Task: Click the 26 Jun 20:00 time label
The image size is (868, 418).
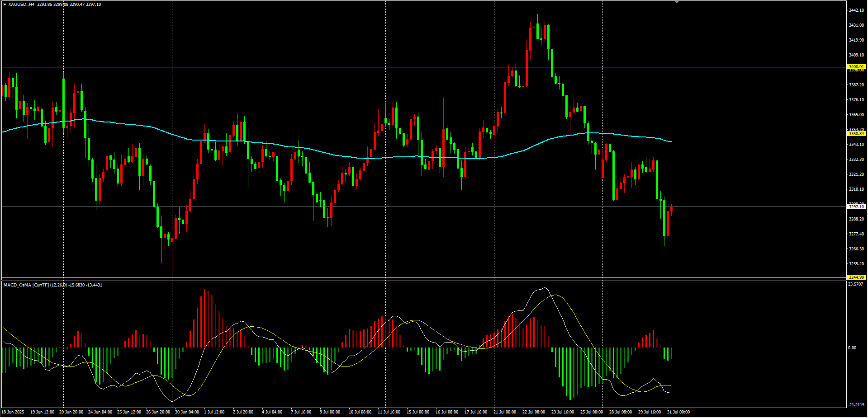Action: (x=158, y=412)
